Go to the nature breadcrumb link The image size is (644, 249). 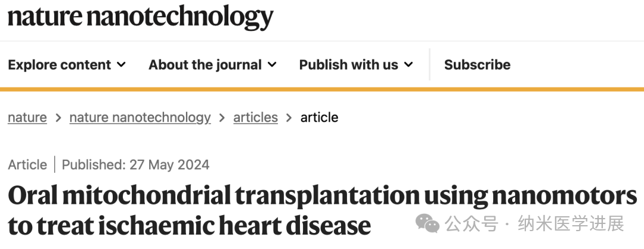coord(27,117)
